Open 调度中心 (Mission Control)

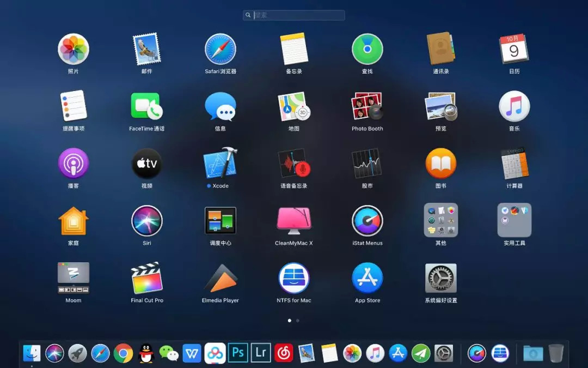[220, 221]
